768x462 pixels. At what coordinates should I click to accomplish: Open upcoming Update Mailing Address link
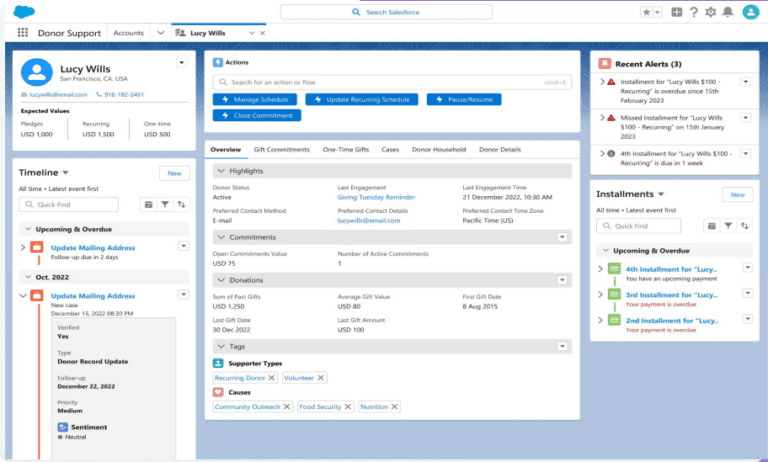click(93, 247)
